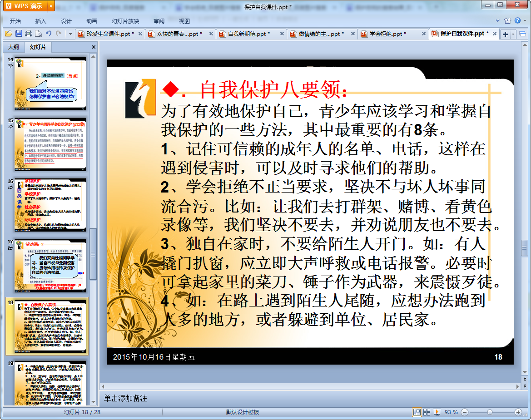The width and height of the screenshot is (531, 420).
Task: Open the 幻灯片放映 ribbon tab
Action: pos(125,21)
